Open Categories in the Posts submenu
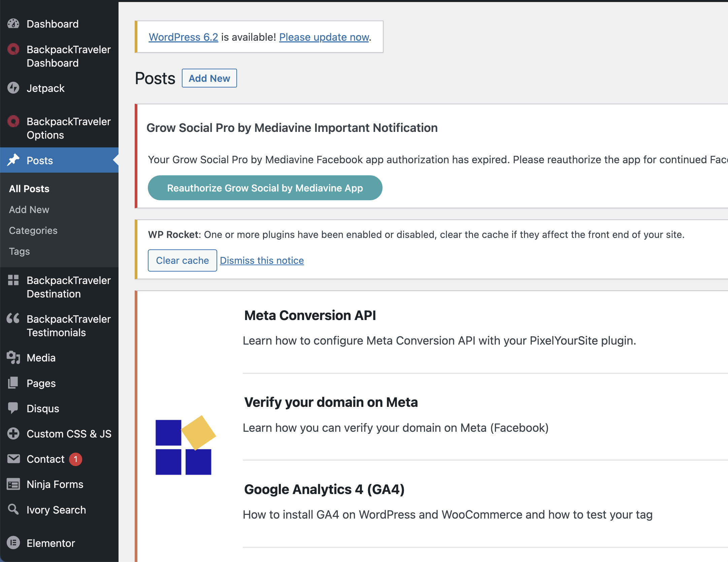728x562 pixels. point(33,231)
